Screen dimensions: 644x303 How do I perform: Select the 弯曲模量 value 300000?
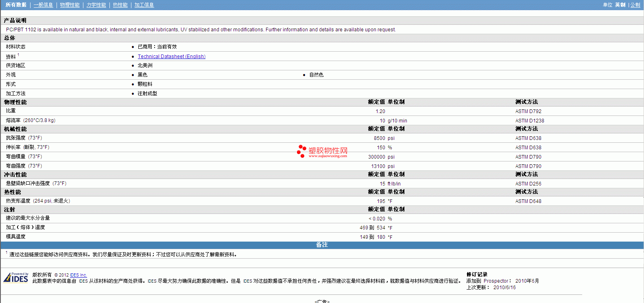tap(377, 157)
